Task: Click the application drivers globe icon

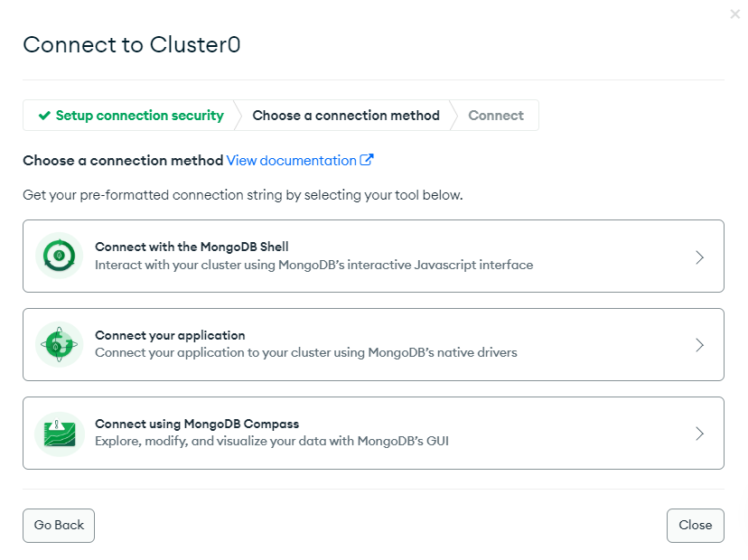Action: click(x=59, y=345)
